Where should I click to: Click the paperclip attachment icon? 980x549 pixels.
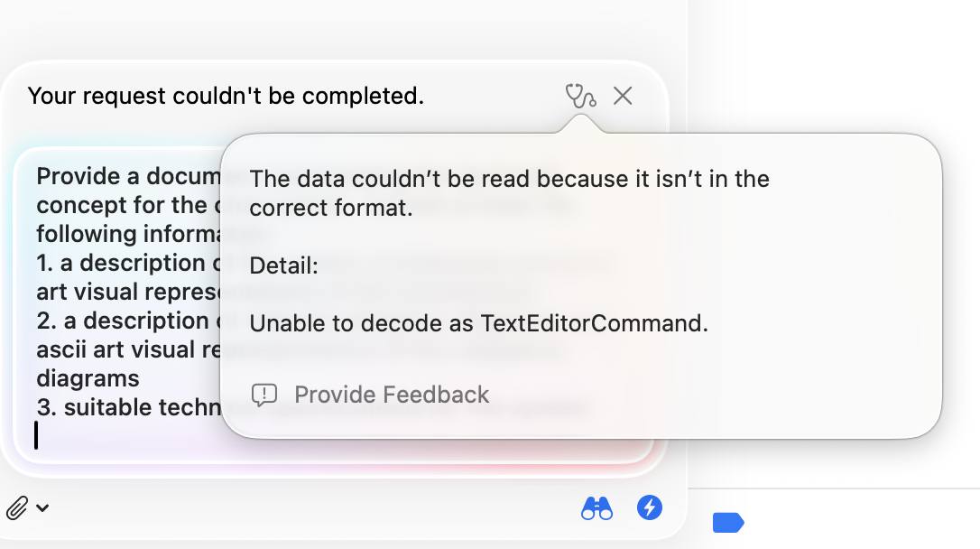click(17, 508)
